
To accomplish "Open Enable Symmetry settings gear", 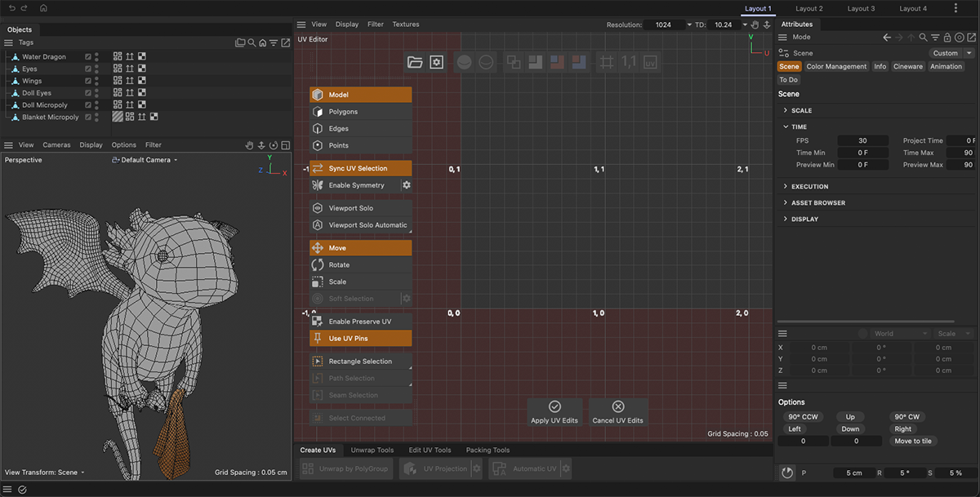I will point(407,185).
